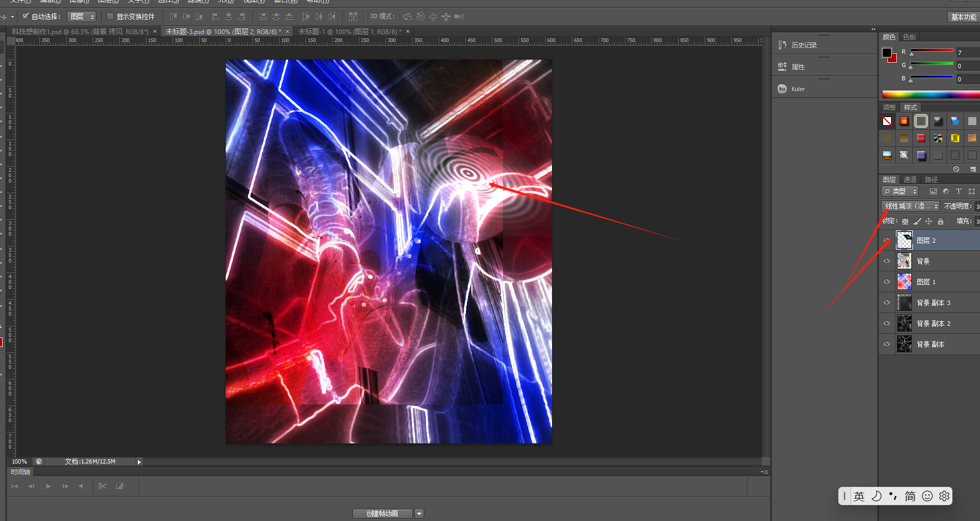
Task: Switch to 科技感制作1.psd document tab
Action: pyautogui.click(x=80, y=32)
